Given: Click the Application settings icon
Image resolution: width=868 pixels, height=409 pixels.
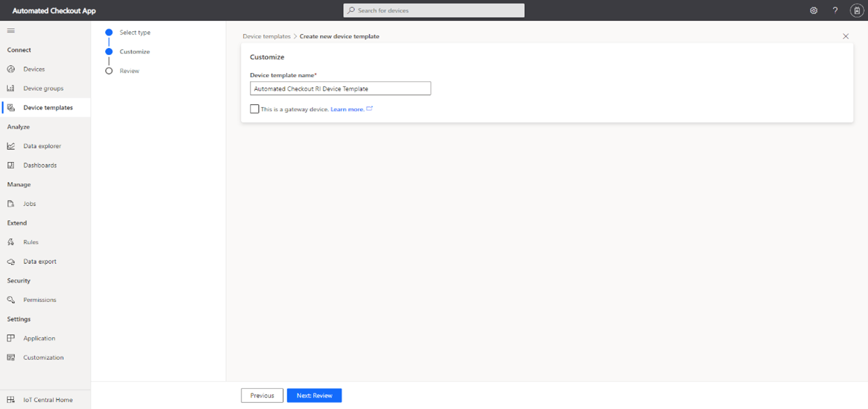Looking at the screenshot, I should [10, 338].
